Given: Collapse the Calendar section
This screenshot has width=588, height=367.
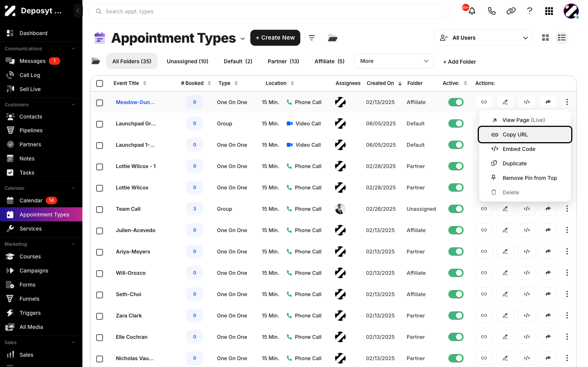Looking at the screenshot, I should click(x=74, y=188).
